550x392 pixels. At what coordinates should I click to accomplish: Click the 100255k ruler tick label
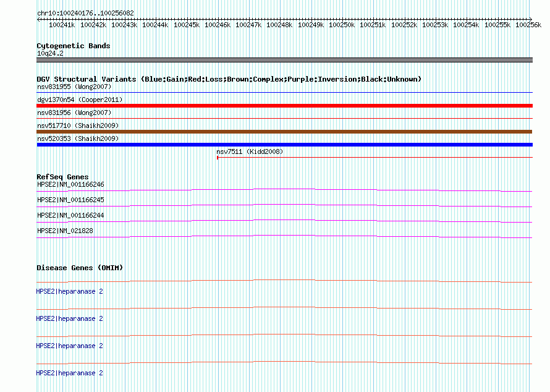pyautogui.click(x=497, y=25)
